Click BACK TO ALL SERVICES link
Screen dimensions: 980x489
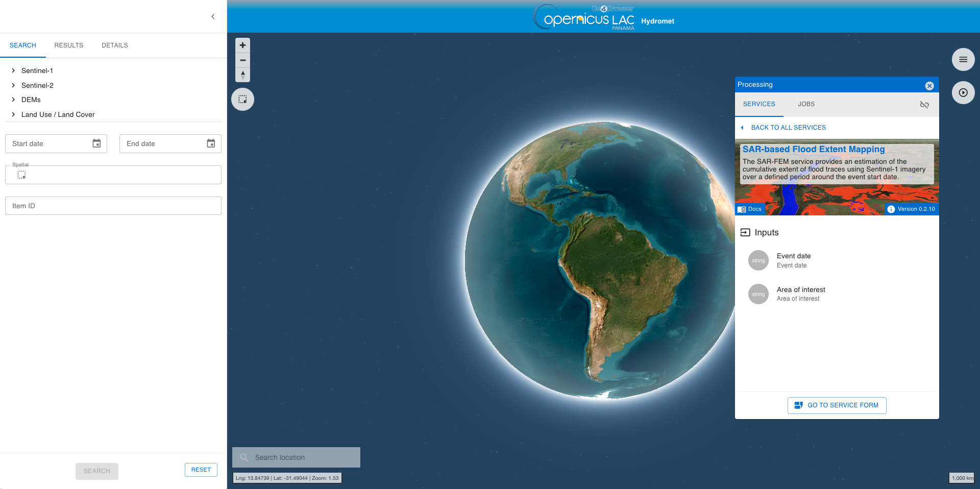tap(788, 128)
